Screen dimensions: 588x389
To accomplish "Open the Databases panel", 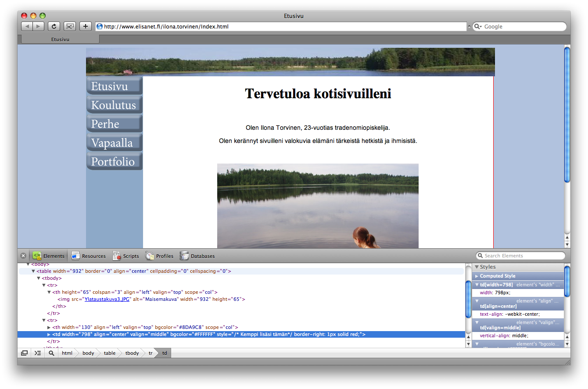I will point(197,256).
